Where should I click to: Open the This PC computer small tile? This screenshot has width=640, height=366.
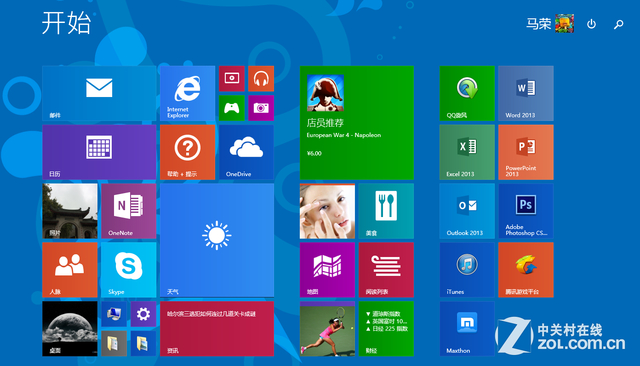click(114, 314)
